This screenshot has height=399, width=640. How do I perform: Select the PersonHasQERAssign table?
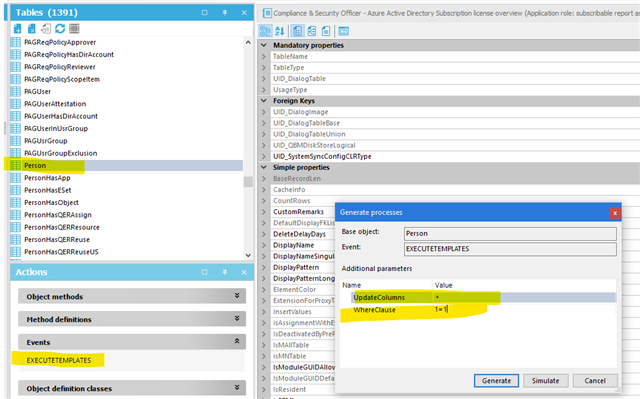click(58, 215)
